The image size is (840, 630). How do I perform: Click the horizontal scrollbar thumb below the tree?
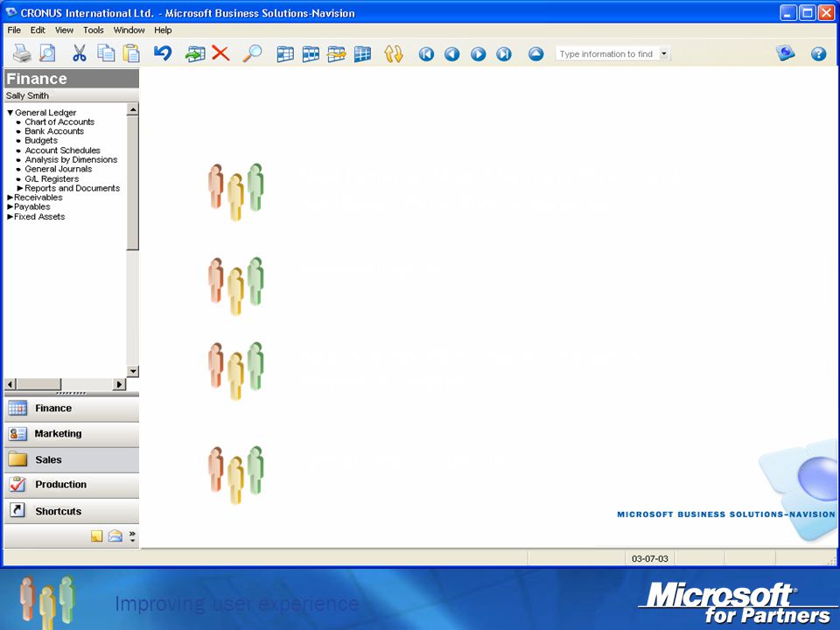click(x=38, y=384)
